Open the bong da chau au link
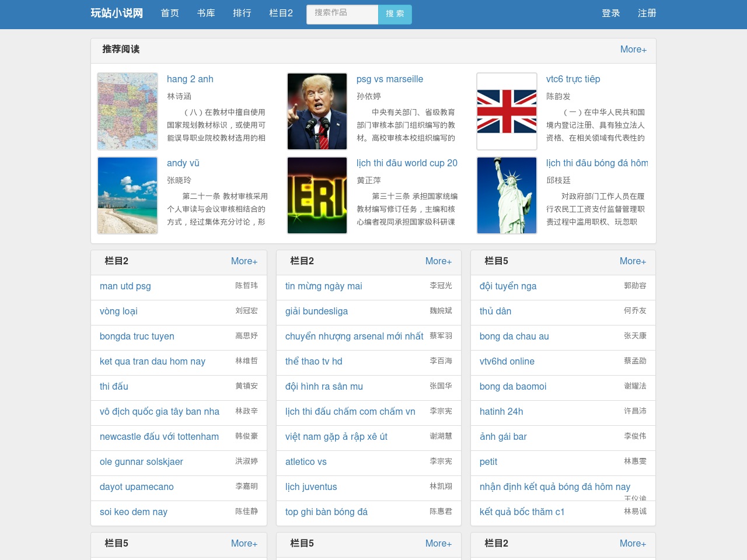 (x=514, y=337)
